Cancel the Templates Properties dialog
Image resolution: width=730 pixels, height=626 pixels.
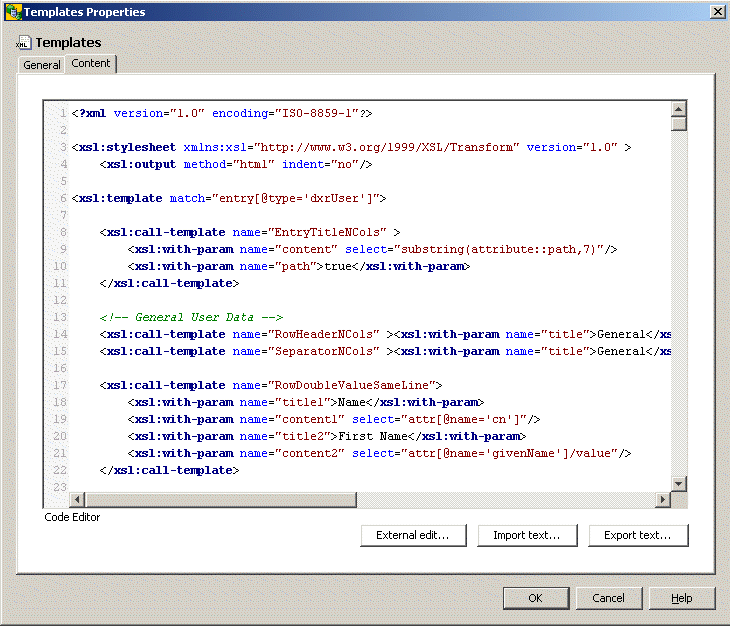click(608, 598)
